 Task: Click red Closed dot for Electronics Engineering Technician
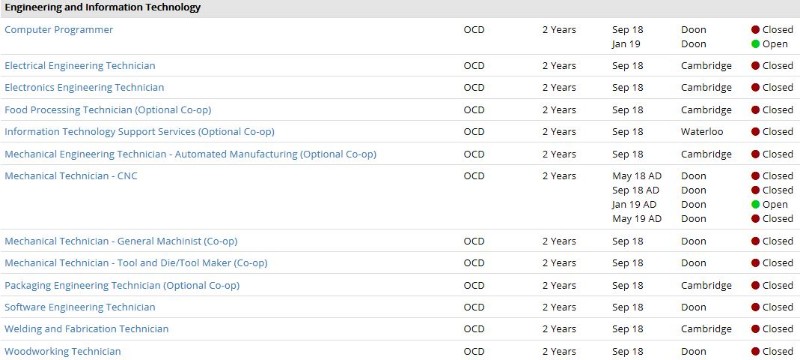[756, 88]
